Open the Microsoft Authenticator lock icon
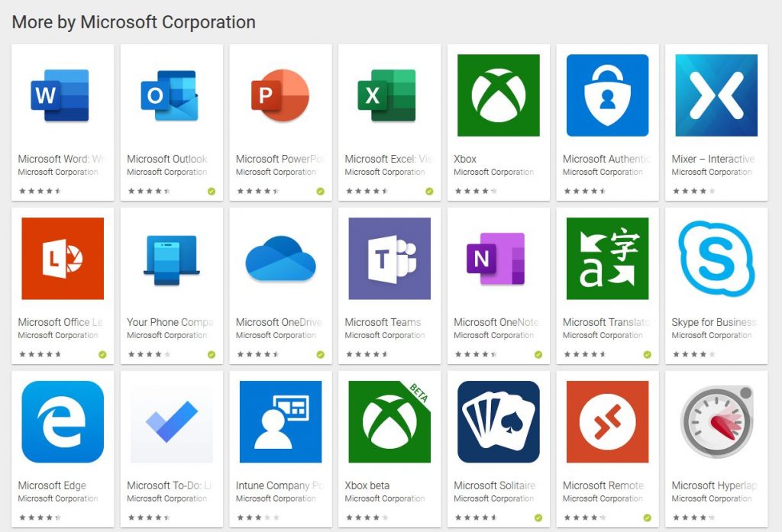This screenshot has height=532, width=782. click(607, 95)
